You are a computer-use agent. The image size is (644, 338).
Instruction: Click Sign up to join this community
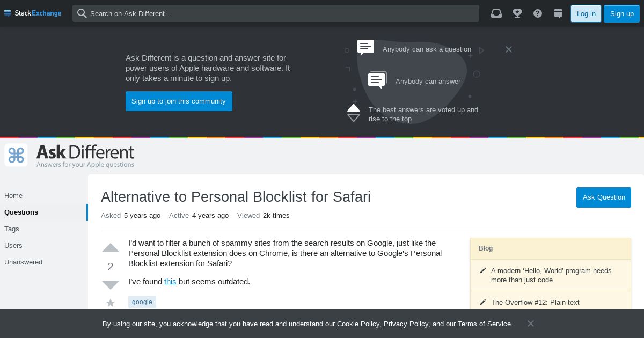pos(179,101)
